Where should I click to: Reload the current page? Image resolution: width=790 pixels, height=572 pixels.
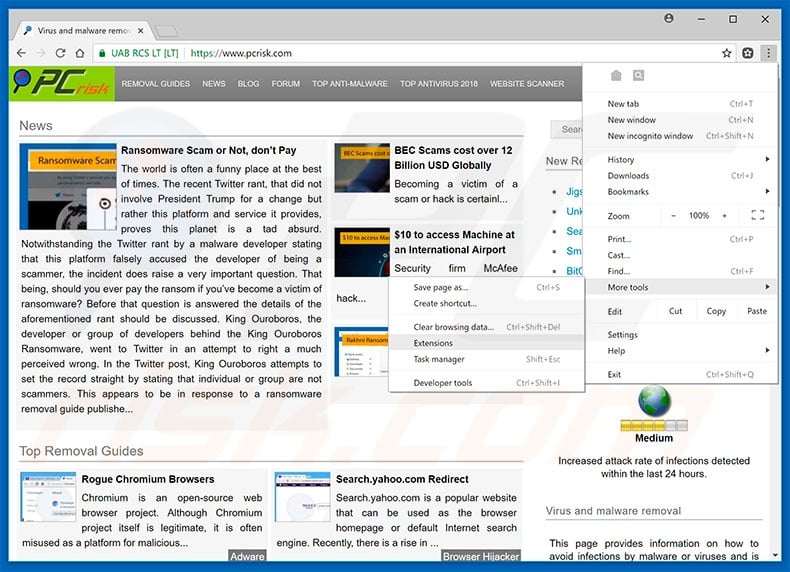pyautogui.click(x=60, y=53)
